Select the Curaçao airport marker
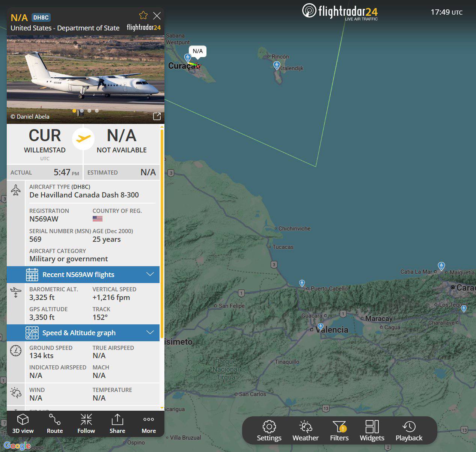Image resolution: width=476 pixels, height=452 pixels. [x=188, y=57]
